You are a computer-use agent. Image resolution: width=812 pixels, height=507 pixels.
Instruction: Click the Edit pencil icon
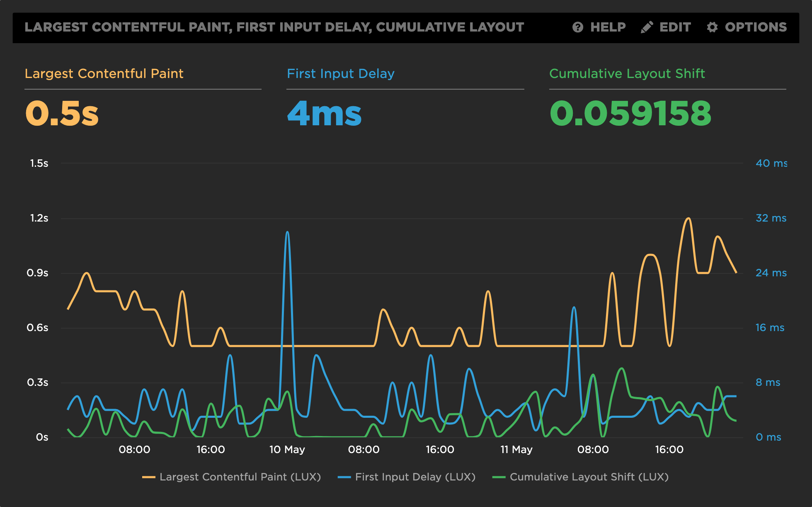[x=647, y=27]
